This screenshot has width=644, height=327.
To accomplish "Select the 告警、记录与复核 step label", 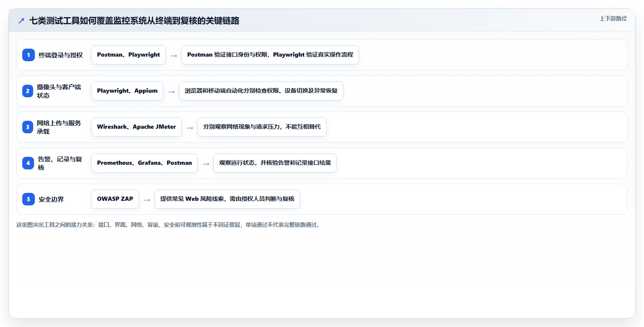I will [x=60, y=163].
